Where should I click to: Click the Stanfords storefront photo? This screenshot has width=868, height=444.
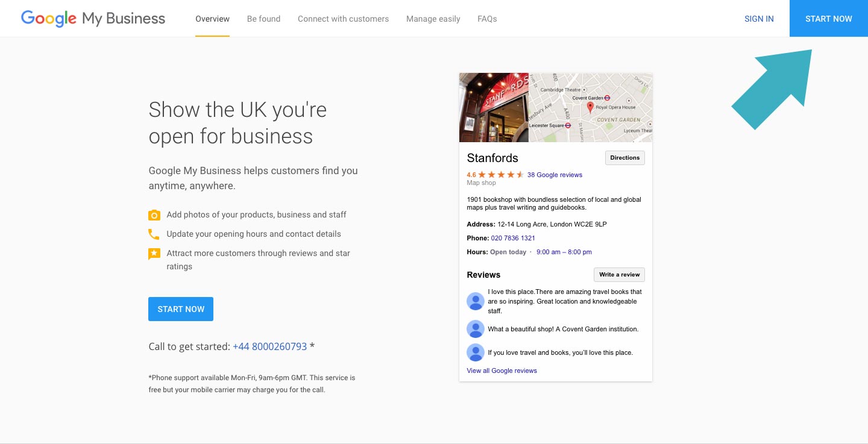tap(494, 108)
